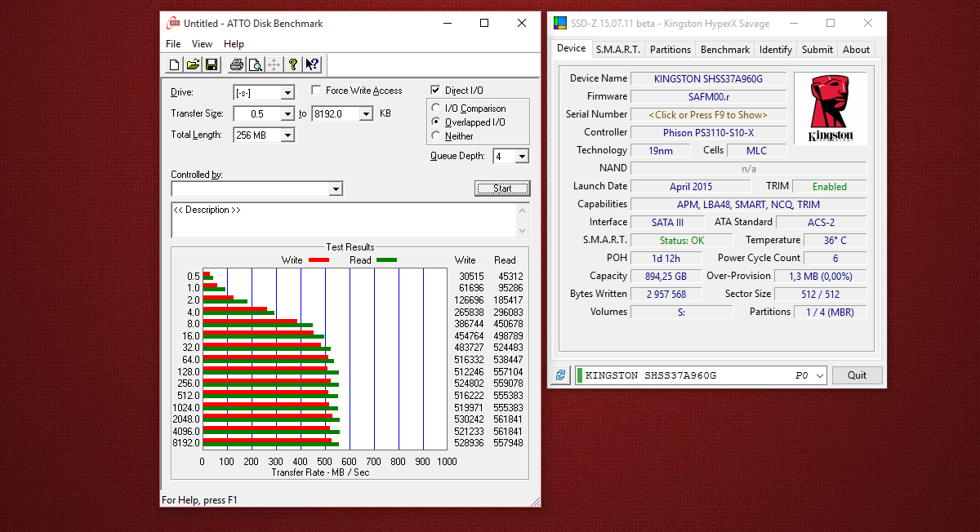Uncheck the Direct I/O checkbox
This screenshot has height=532, width=980.
pyautogui.click(x=436, y=91)
